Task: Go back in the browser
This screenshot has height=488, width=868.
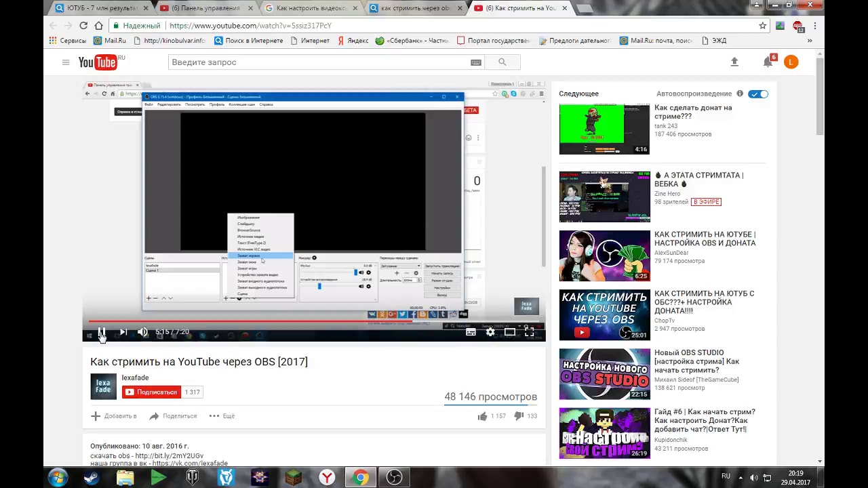Action: point(54,25)
